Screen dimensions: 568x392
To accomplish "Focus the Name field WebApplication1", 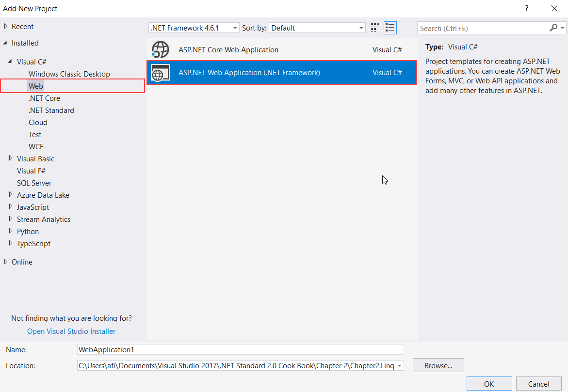I will 241,350.
